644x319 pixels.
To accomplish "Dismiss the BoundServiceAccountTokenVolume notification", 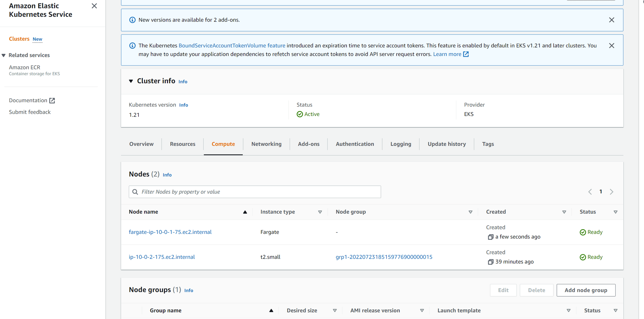I will (x=612, y=46).
